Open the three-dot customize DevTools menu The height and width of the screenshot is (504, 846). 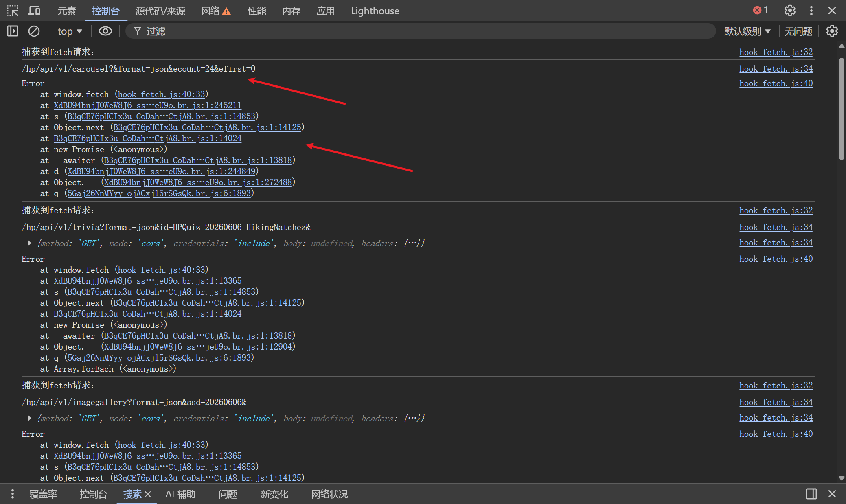[811, 11]
